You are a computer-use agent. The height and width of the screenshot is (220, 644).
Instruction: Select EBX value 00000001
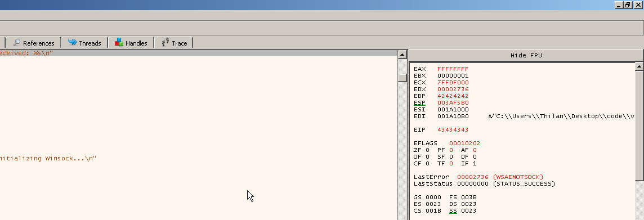coord(453,76)
